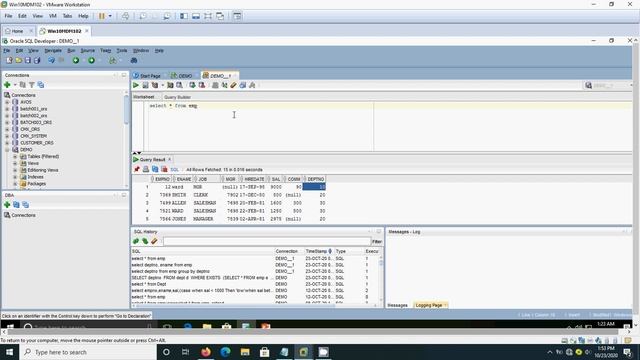Expand the Indexes node under DEMO
This screenshot has width=640, height=360.
click(15, 177)
